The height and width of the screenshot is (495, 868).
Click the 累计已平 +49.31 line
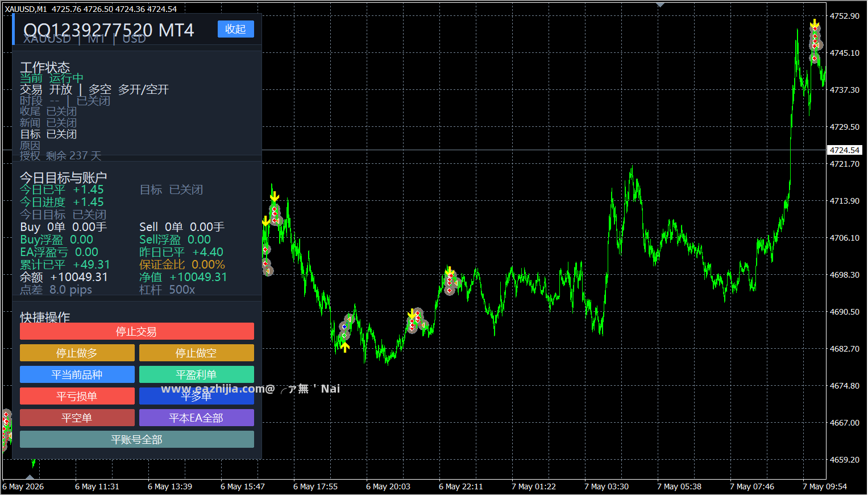pyautogui.click(x=65, y=265)
